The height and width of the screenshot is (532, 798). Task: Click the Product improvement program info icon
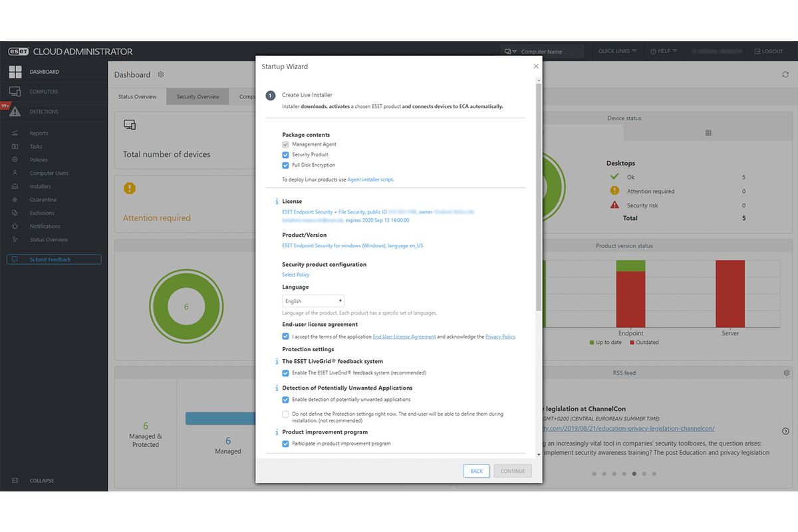pos(277,432)
